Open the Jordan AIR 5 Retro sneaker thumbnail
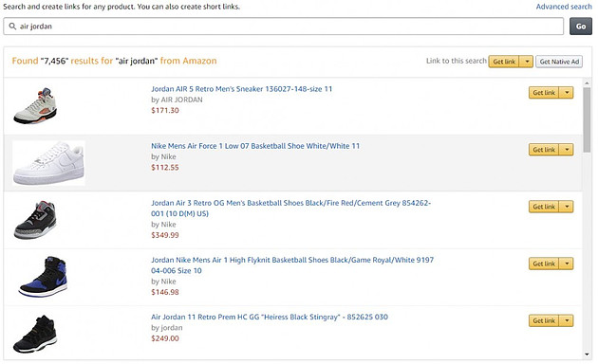The height and width of the screenshot is (364, 598). 35,105
